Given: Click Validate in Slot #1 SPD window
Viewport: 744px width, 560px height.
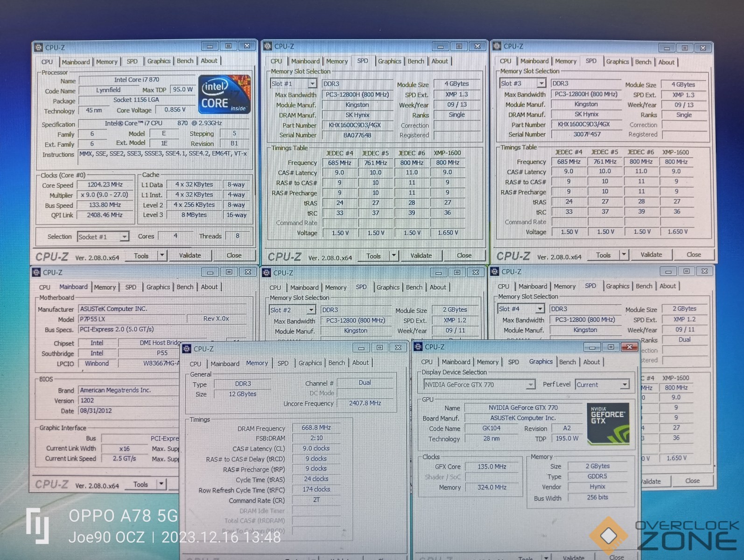Looking at the screenshot, I should pos(421,255).
